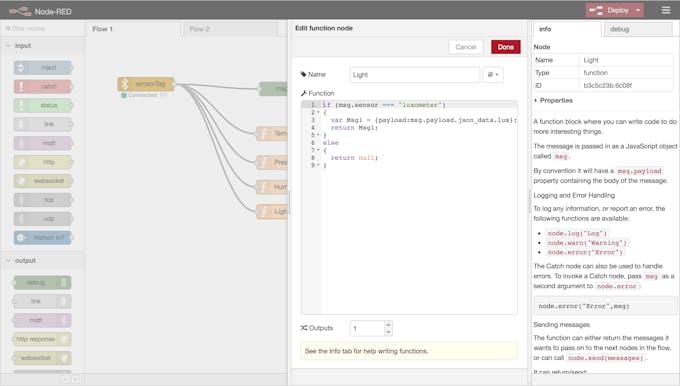Image resolution: width=680 pixels, height=386 pixels.
Task: Click the 'return null;' code line
Action: tap(354, 158)
